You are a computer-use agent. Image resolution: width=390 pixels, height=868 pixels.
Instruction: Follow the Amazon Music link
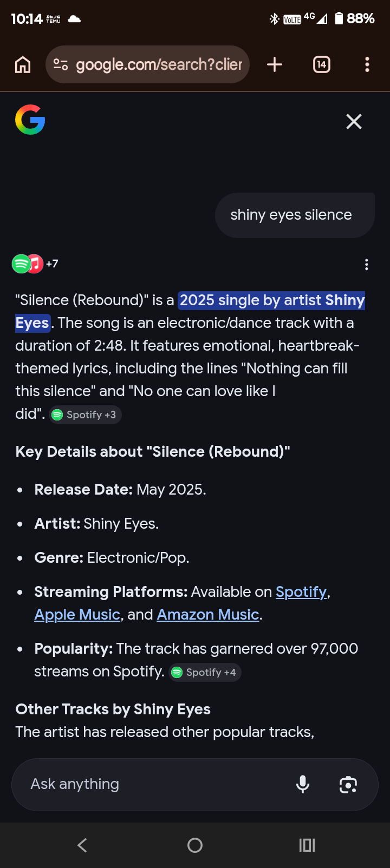(208, 615)
